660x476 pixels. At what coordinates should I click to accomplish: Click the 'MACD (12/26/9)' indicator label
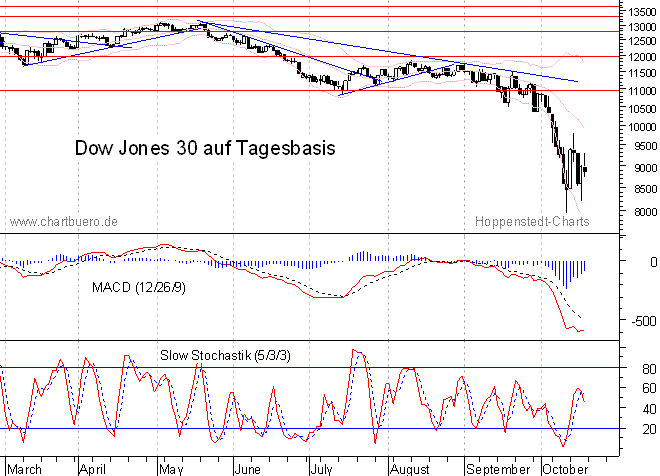click(139, 287)
